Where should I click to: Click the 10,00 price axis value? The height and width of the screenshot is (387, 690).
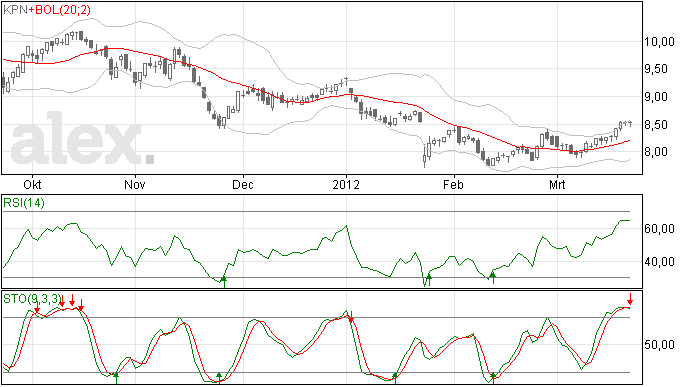660,42
